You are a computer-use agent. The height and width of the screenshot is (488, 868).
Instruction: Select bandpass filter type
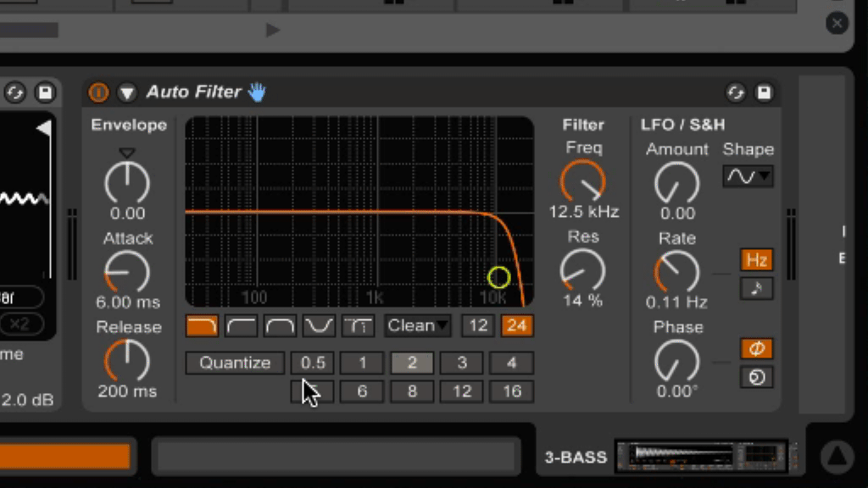pos(280,325)
